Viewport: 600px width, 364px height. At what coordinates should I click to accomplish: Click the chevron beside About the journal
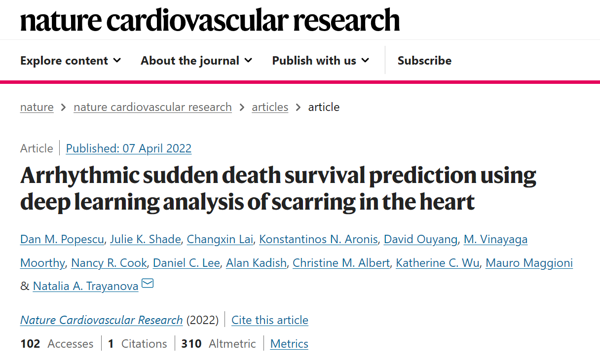click(x=249, y=60)
